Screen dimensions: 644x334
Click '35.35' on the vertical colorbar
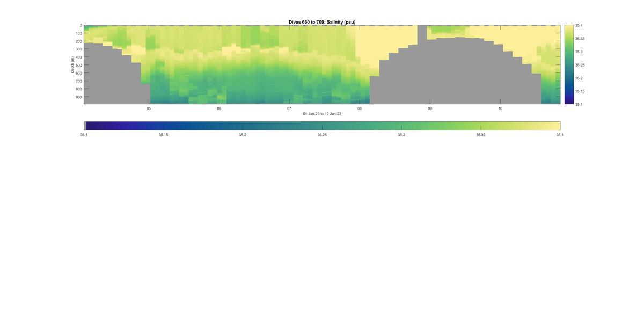point(580,39)
